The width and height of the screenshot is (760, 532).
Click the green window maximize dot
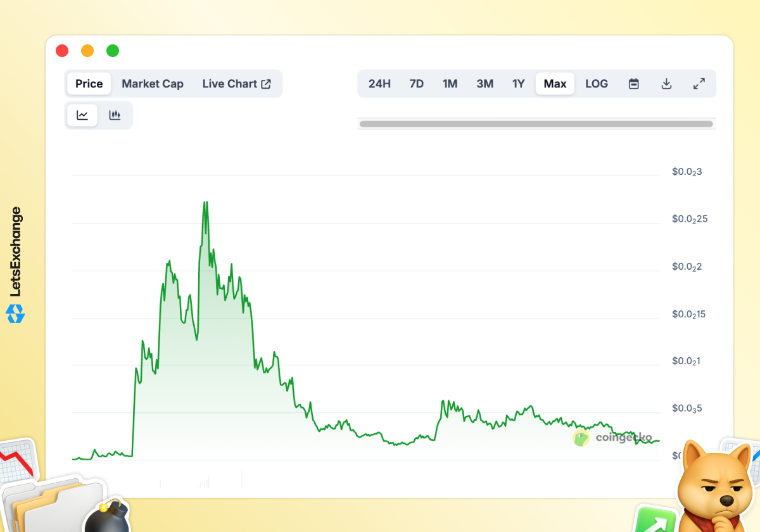point(113,51)
